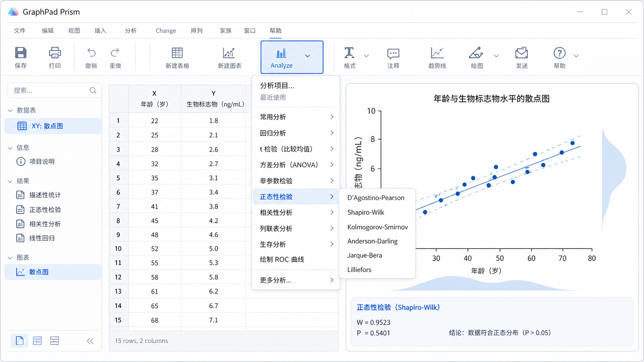
Task: Click the Save (保存) toolbar icon
Action: [x=21, y=53]
